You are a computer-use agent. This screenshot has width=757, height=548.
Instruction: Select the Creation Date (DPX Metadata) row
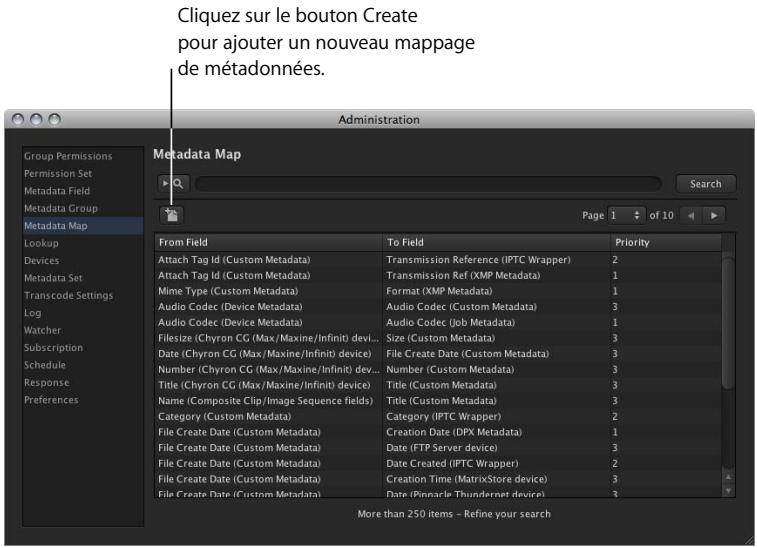(438, 432)
